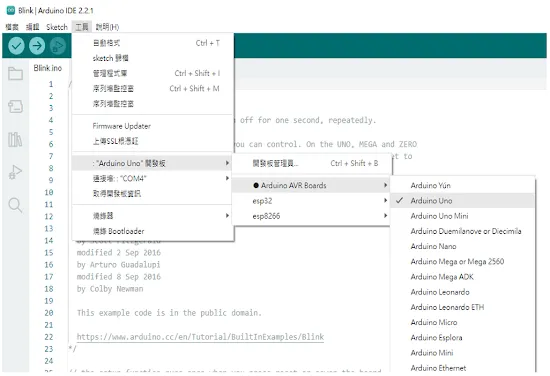Click the Tools menu in menu bar

(82, 27)
